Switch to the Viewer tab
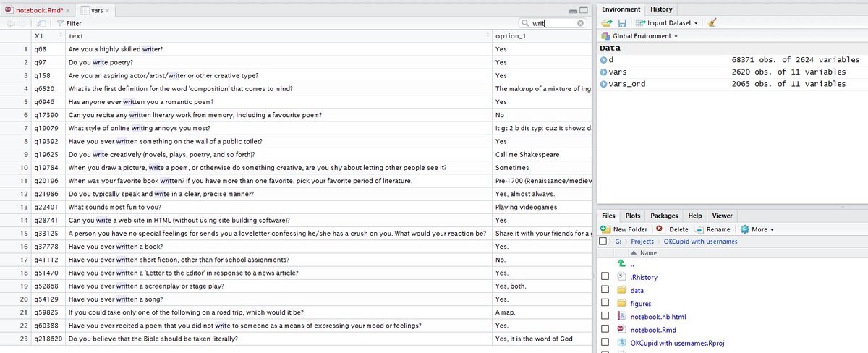868x353 pixels. point(722,216)
